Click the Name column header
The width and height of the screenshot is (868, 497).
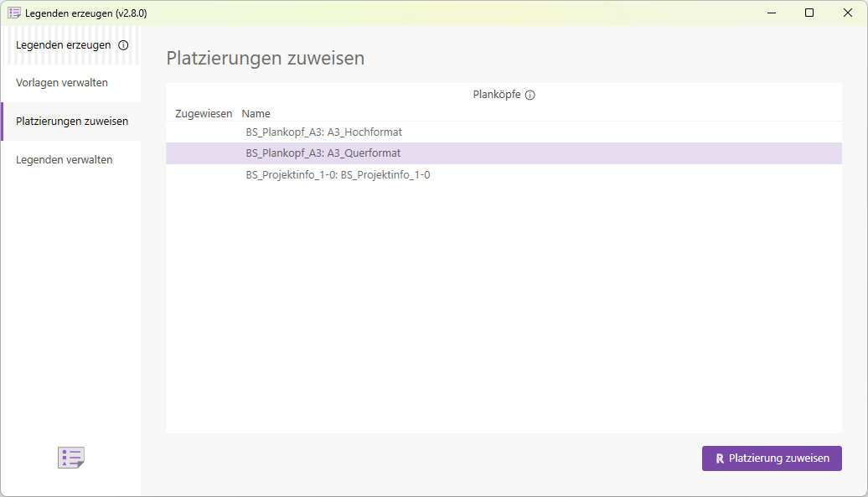pyautogui.click(x=256, y=113)
